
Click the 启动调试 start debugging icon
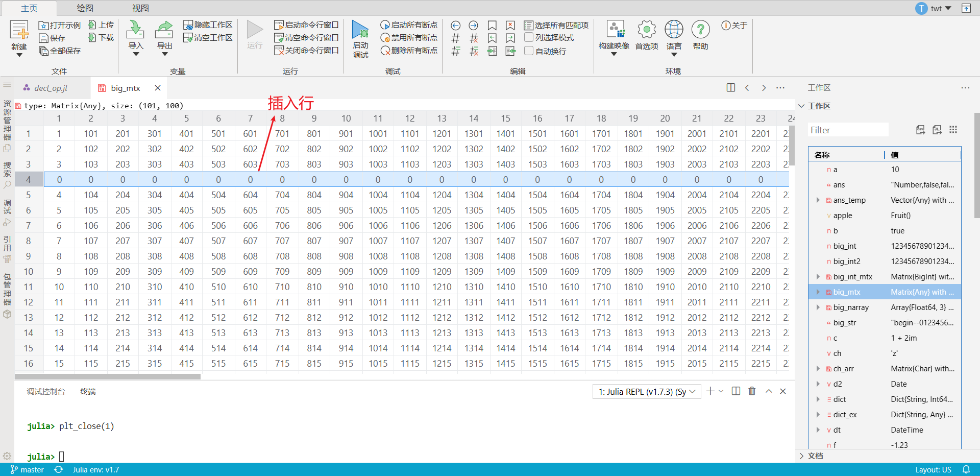pos(360,30)
